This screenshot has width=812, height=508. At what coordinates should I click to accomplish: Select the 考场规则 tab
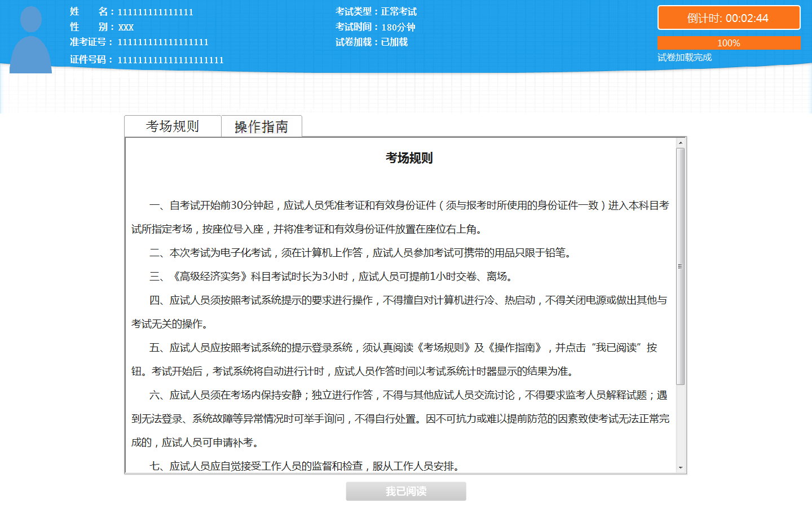[x=173, y=126]
